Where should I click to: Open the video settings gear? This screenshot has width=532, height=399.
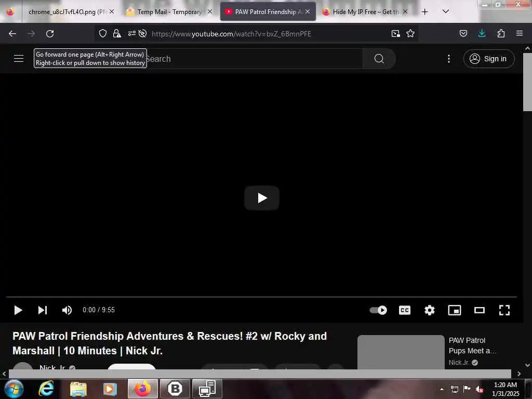[430, 310]
